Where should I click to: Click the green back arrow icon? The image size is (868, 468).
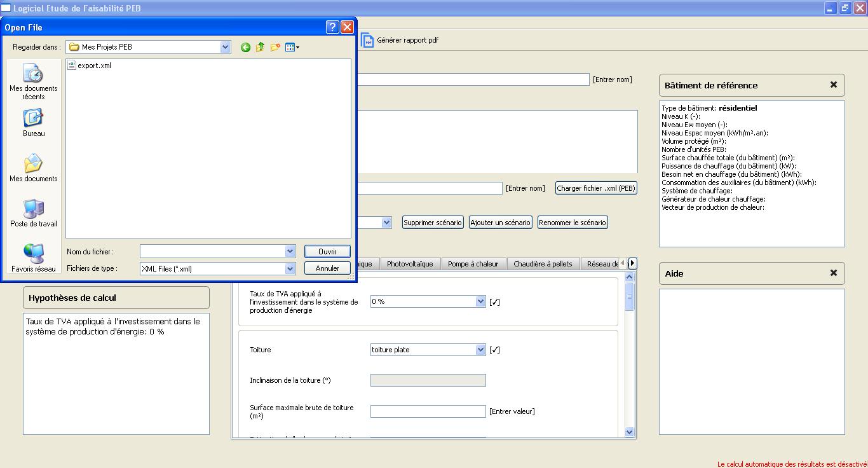tap(245, 47)
